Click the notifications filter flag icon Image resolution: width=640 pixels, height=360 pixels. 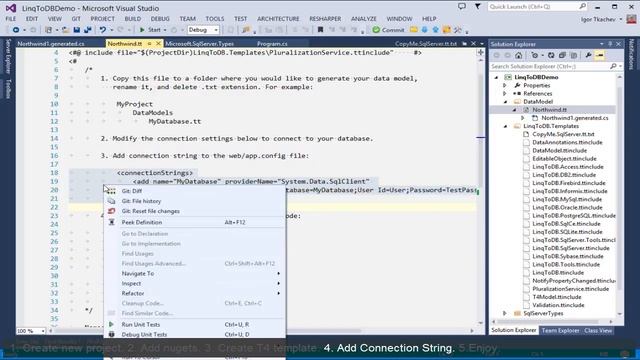[x=477, y=7]
